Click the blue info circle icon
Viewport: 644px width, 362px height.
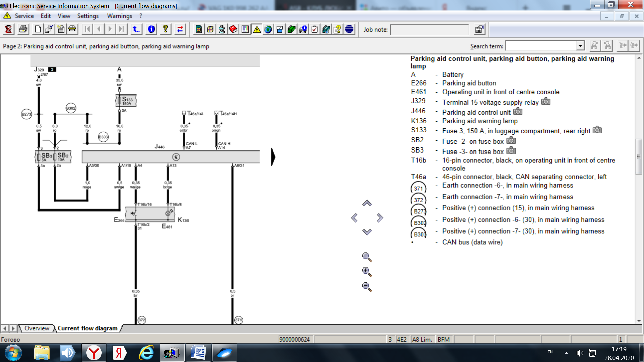click(x=151, y=29)
